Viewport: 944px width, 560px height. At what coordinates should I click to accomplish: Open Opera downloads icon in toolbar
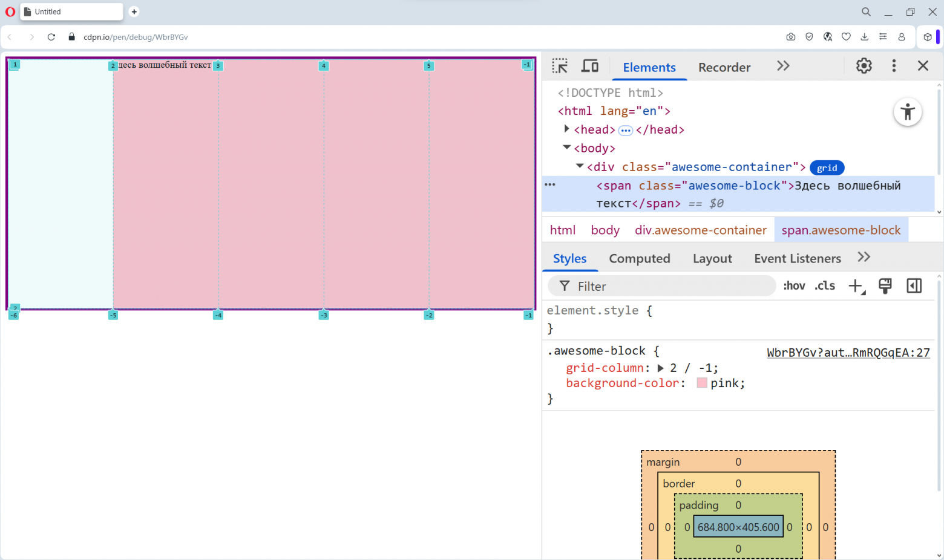coord(864,37)
